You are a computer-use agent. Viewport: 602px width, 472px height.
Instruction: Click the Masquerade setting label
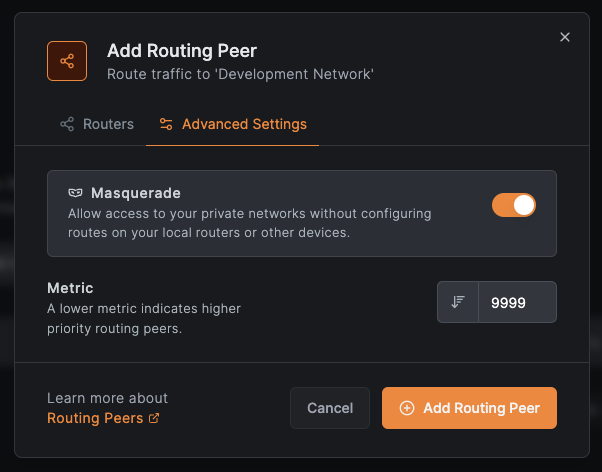(136, 192)
